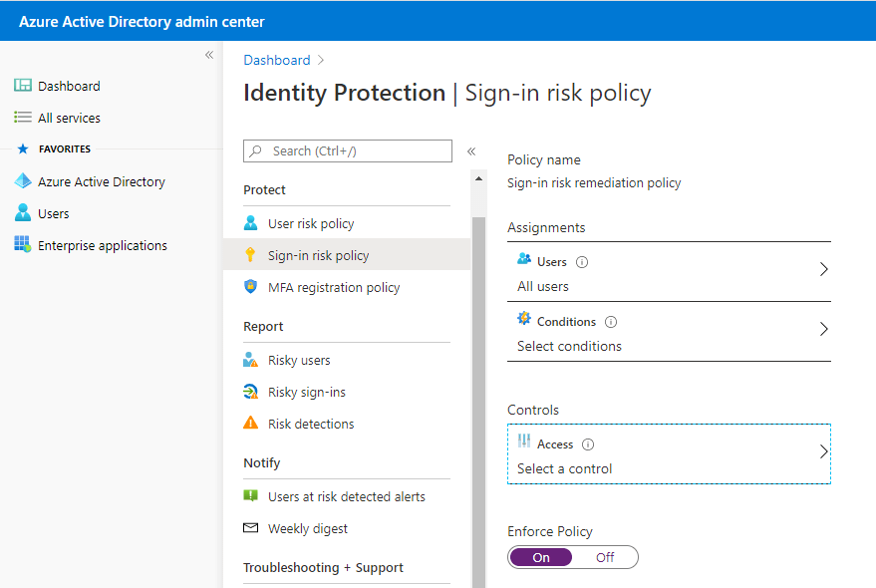Viewport: 876px width, 588px height.
Task: Click the magnifier icon in search box
Action: coord(256,150)
